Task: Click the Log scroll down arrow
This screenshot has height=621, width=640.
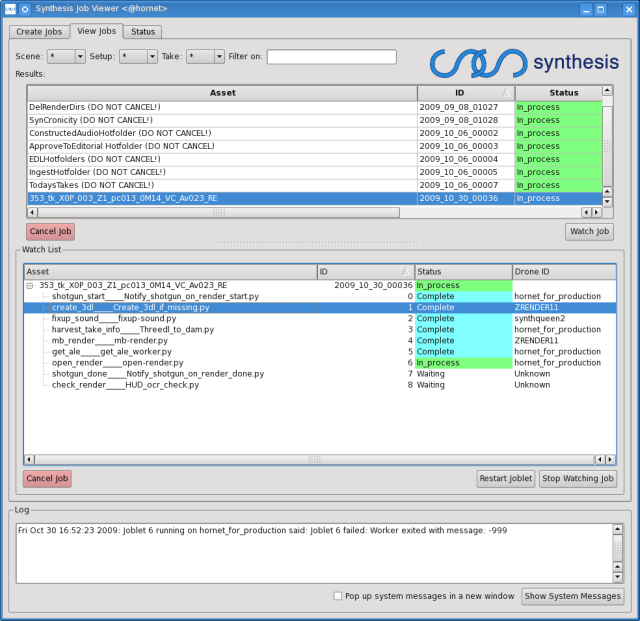Action: 618,577
